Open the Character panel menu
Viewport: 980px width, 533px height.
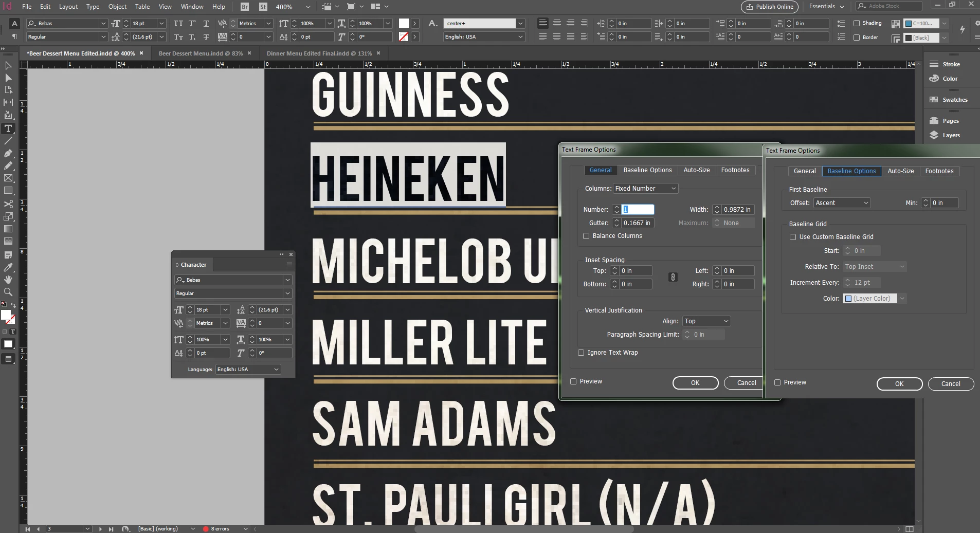(289, 265)
